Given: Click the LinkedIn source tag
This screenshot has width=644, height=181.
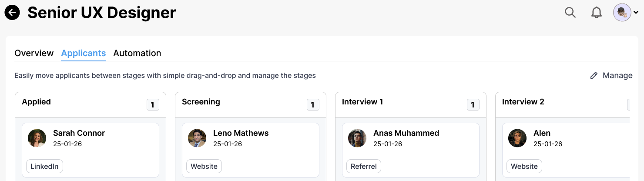Looking at the screenshot, I should (x=44, y=166).
